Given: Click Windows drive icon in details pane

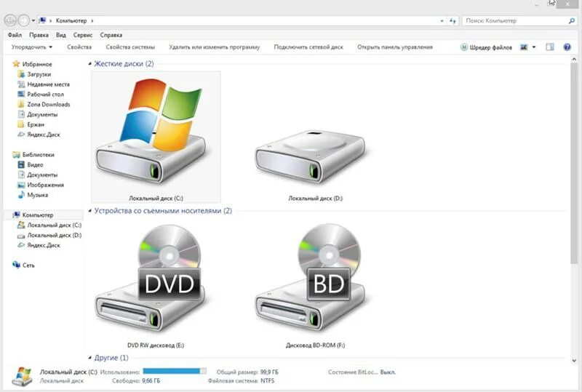Looking at the screenshot, I should (23, 376).
